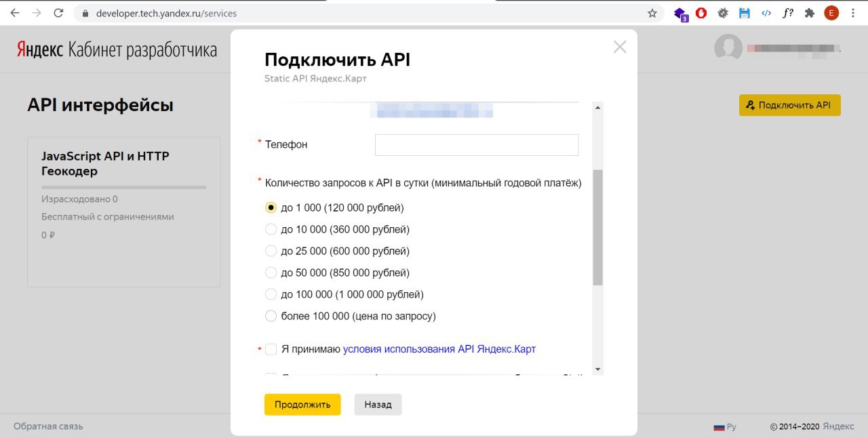Open the code brackets extension icon

tap(766, 13)
